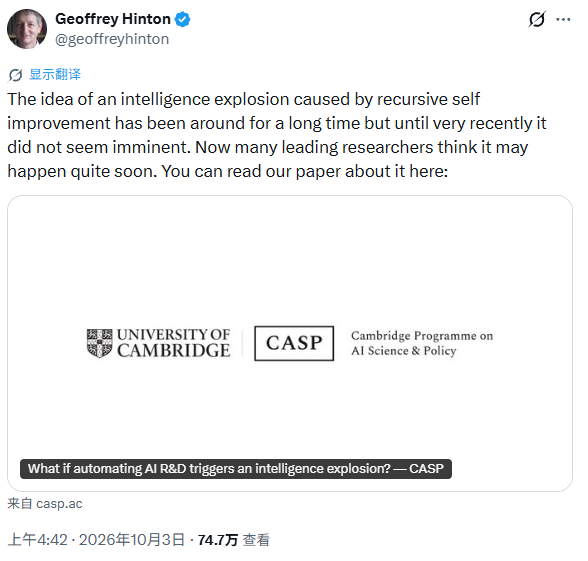Image resolution: width=588 pixels, height=561 pixels.
Task: Click the blue verified badge beside the name
Action: (183, 19)
